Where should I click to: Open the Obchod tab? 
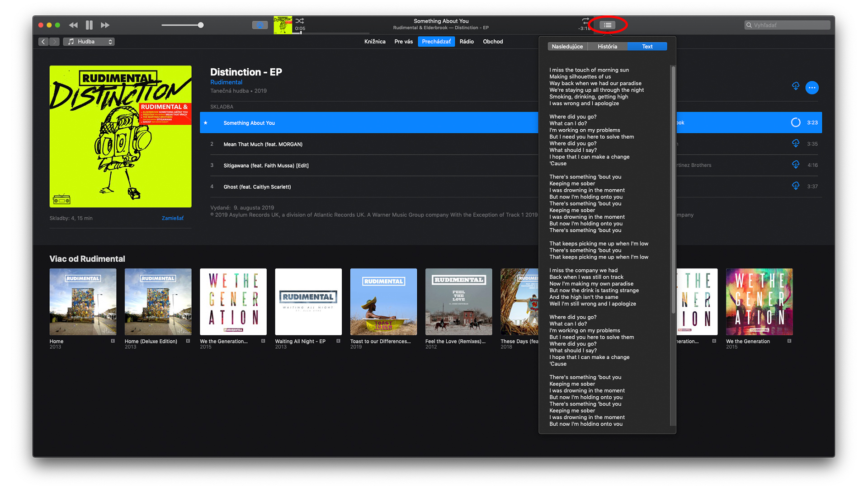click(x=493, y=42)
